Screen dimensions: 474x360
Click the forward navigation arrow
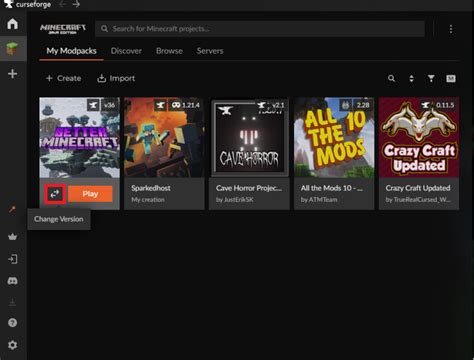[76, 4]
